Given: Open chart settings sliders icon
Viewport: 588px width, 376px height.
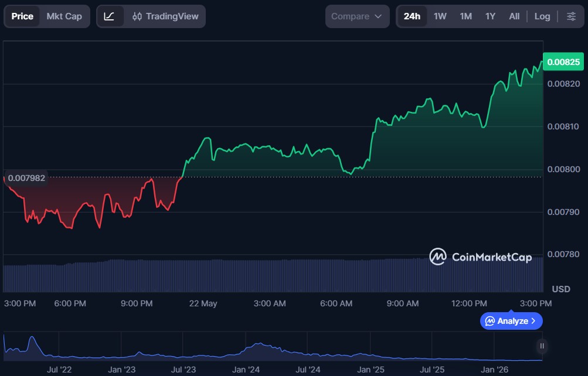Looking at the screenshot, I should 571,16.
